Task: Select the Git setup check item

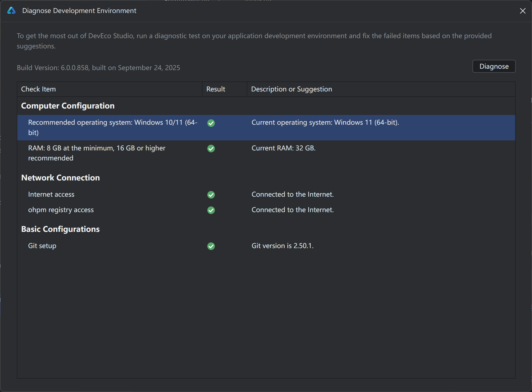Action: click(x=42, y=246)
